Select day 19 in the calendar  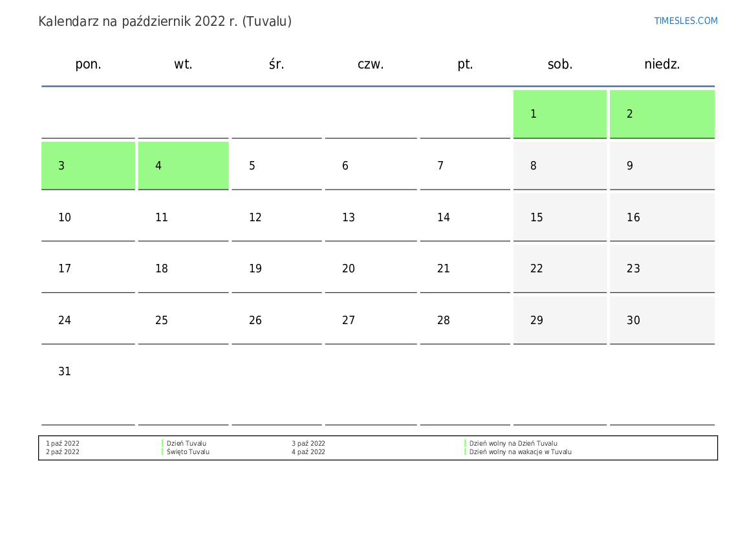(277, 268)
